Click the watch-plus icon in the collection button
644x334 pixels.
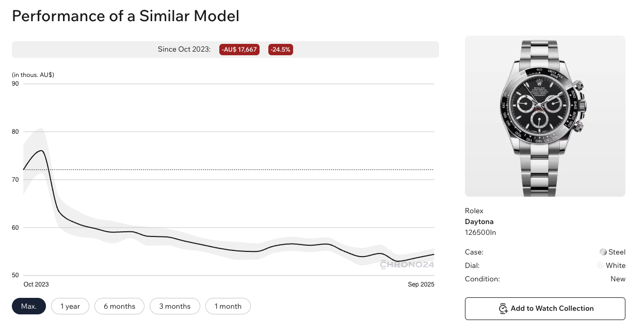point(503,309)
